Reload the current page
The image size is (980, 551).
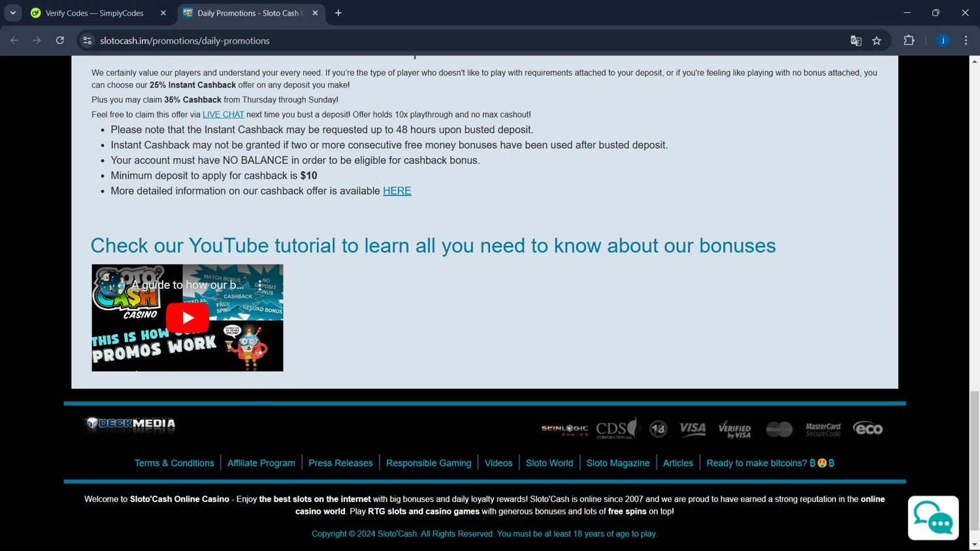point(60,40)
